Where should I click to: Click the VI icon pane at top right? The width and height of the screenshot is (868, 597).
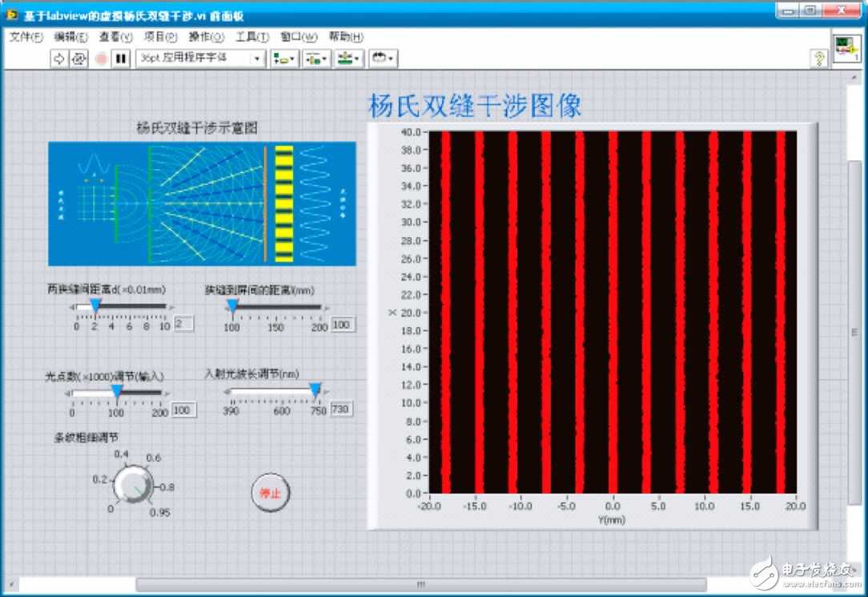point(846,48)
